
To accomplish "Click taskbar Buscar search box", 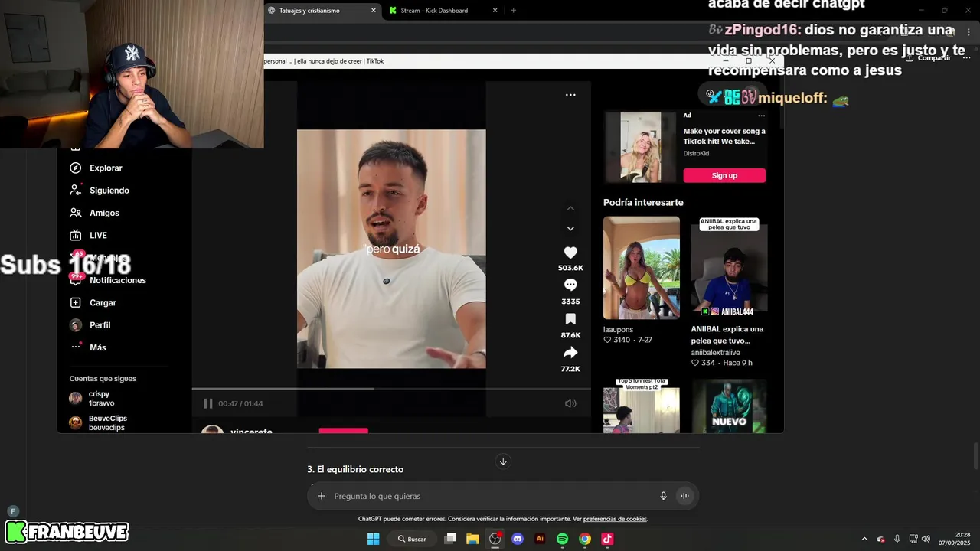I will [413, 539].
